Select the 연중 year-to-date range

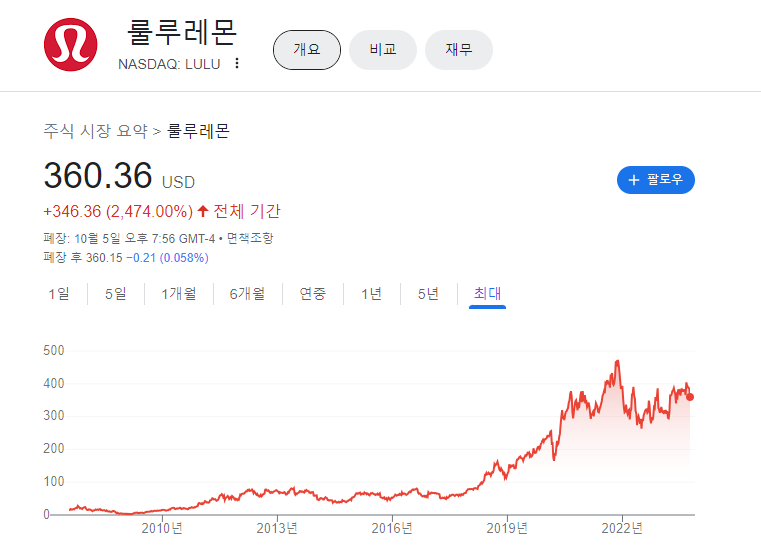click(x=313, y=294)
